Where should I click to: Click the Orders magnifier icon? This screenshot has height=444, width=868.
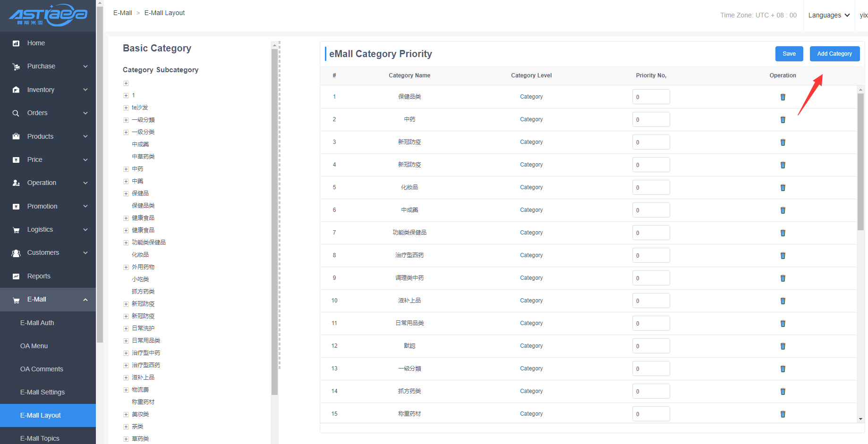[x=16, y=113]
